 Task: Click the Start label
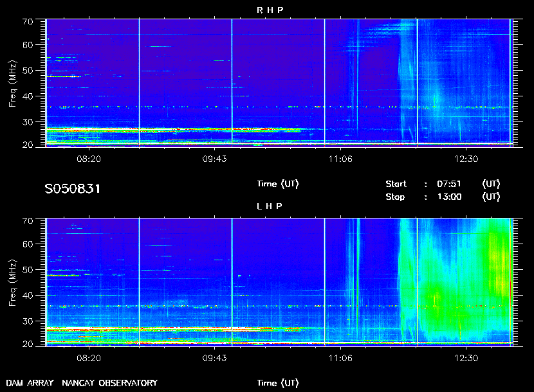tap(396, 184)
